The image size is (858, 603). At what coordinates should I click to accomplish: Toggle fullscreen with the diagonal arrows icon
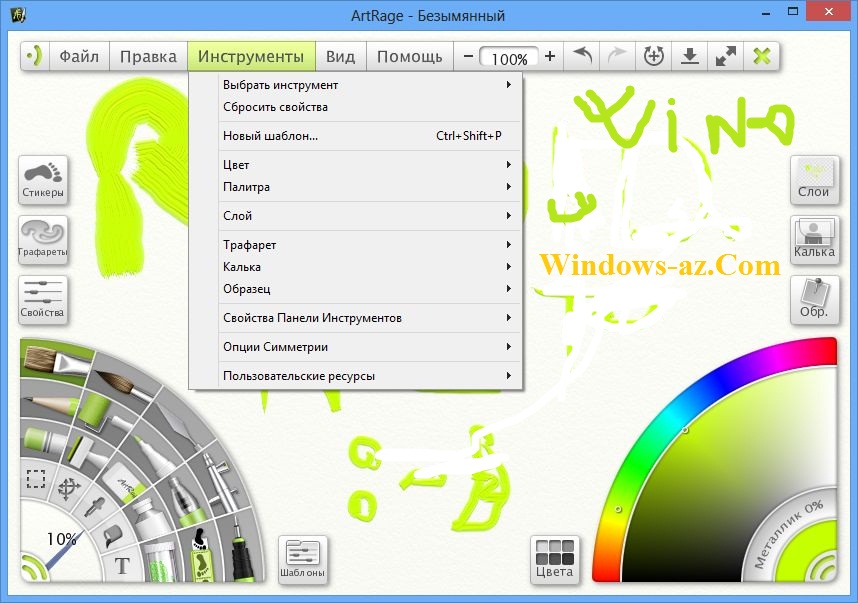tap(726, 56)
